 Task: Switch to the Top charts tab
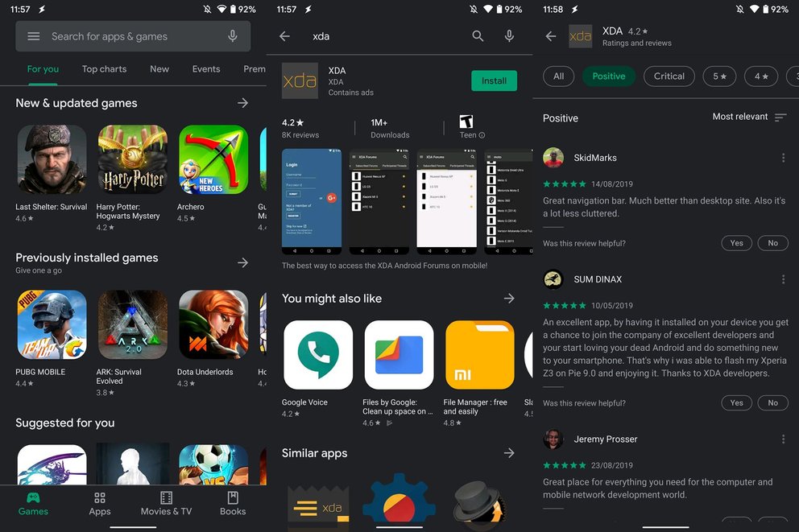point(104,69)
